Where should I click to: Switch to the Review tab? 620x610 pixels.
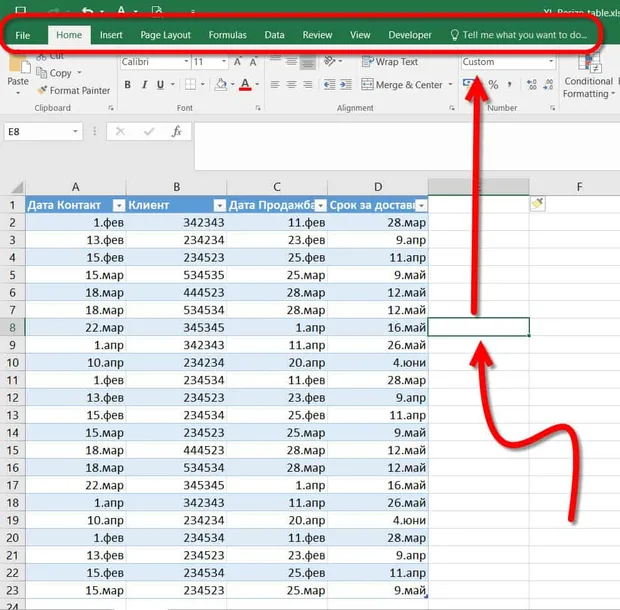(317, 35)
